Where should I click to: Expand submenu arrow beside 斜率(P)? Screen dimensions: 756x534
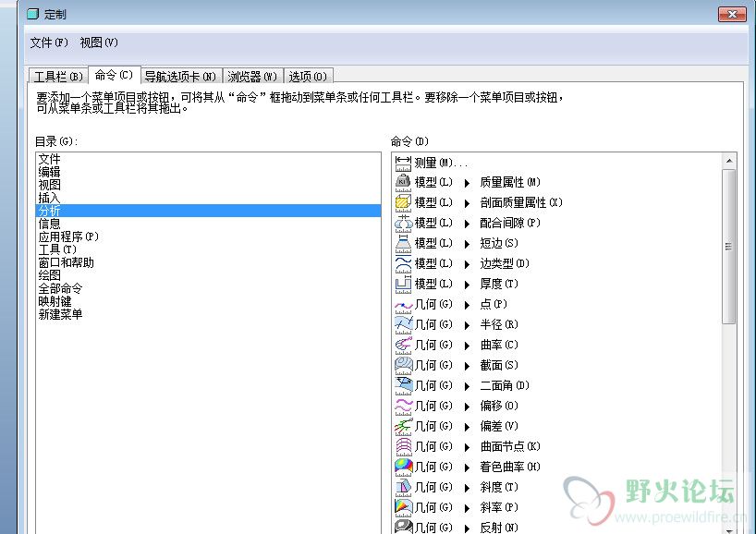(467, 508)
